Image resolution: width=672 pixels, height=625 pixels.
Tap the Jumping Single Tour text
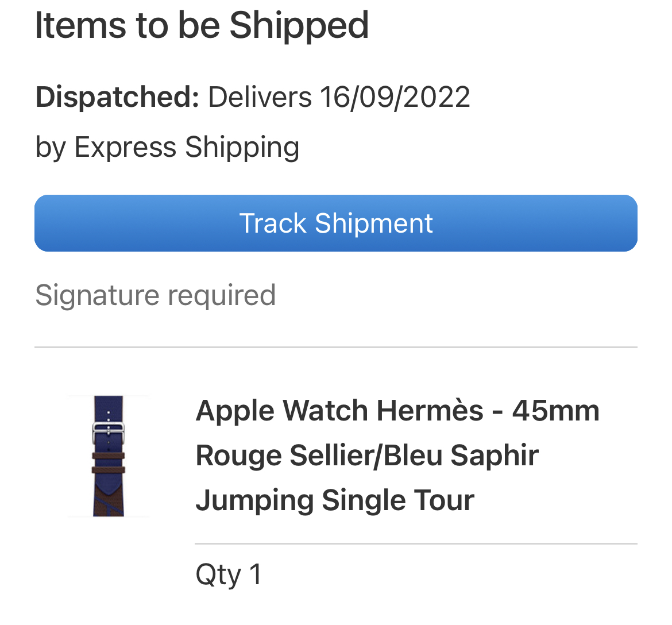[335, 500]
